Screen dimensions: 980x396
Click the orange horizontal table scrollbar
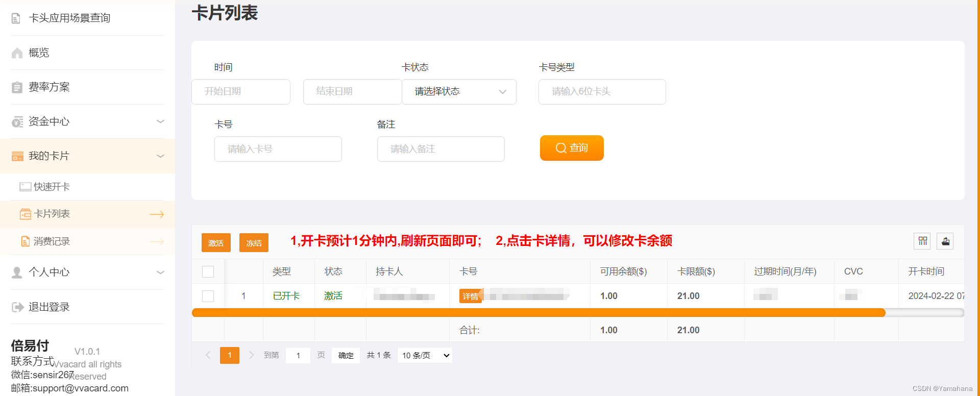pyautogui.click(x=538, y=313)
